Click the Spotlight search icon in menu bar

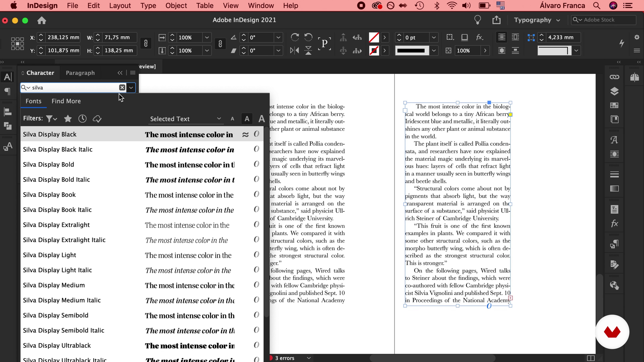597,6
